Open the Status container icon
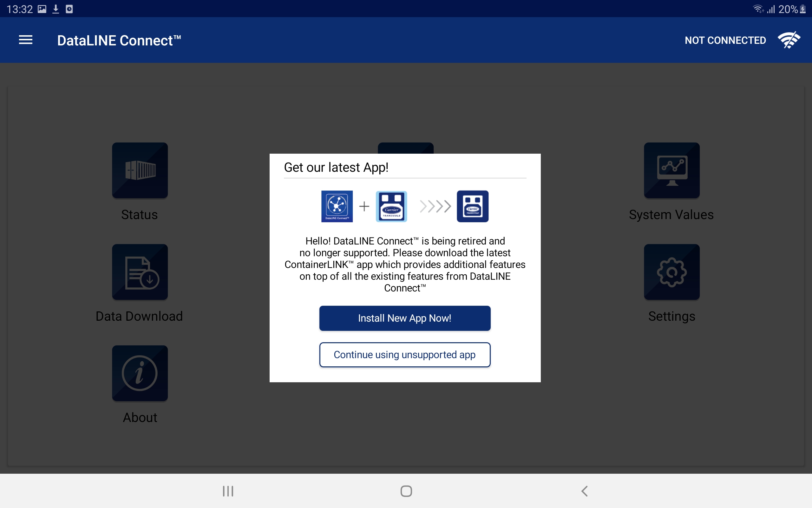Viewport: 812px width, 508px height. point(140,170)
